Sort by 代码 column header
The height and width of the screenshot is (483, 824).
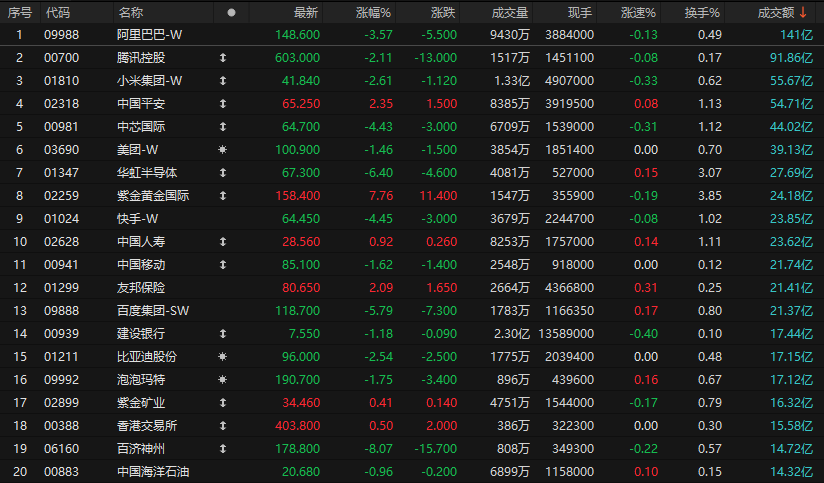(58, 13)
